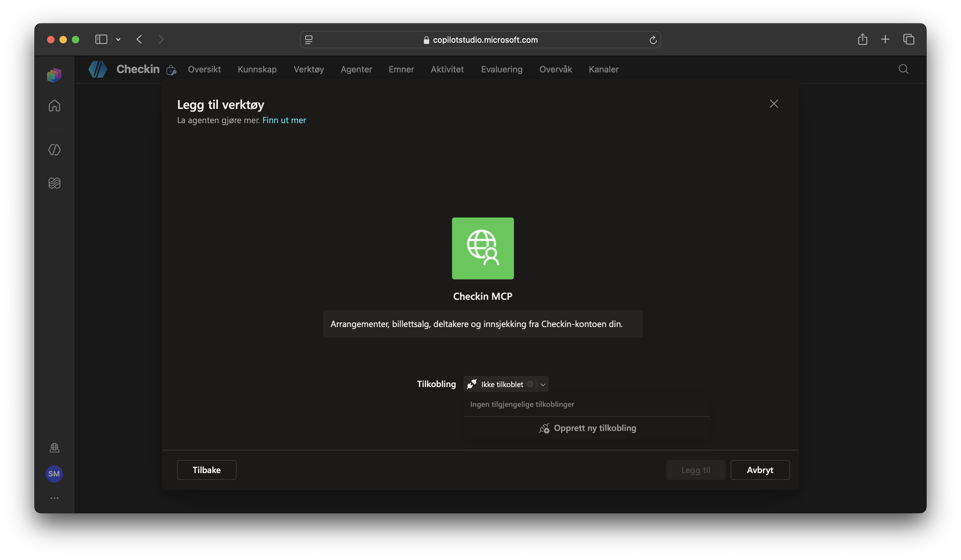The image size is (961, 560).
Task: Select Opprett ny tilkobling
Action: [x=587, y=428]
